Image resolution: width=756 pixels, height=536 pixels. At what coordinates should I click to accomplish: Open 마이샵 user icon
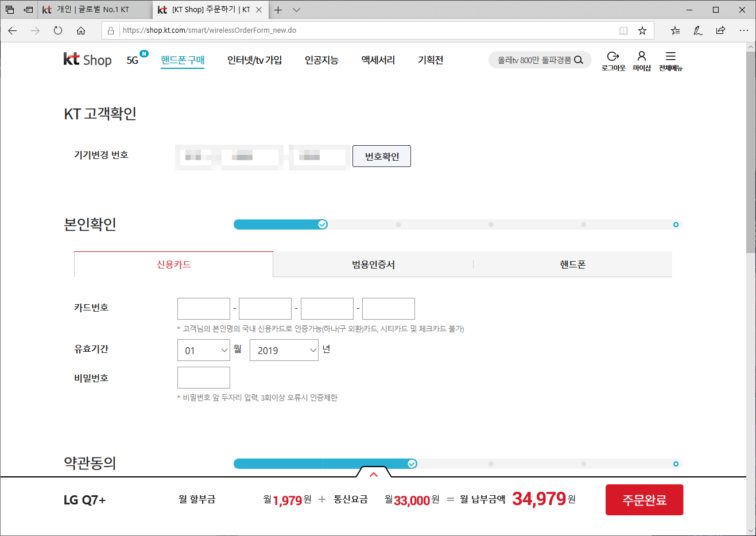tap(642, 61)
